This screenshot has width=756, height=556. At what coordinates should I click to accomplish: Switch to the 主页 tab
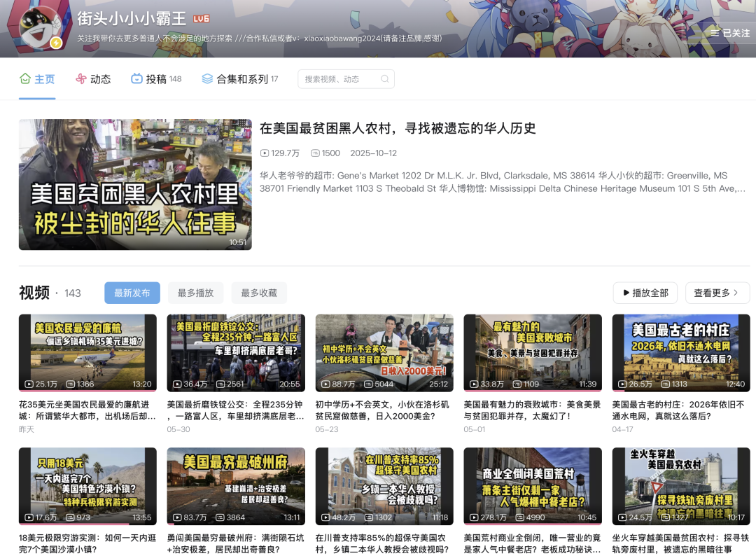[37, 79]
